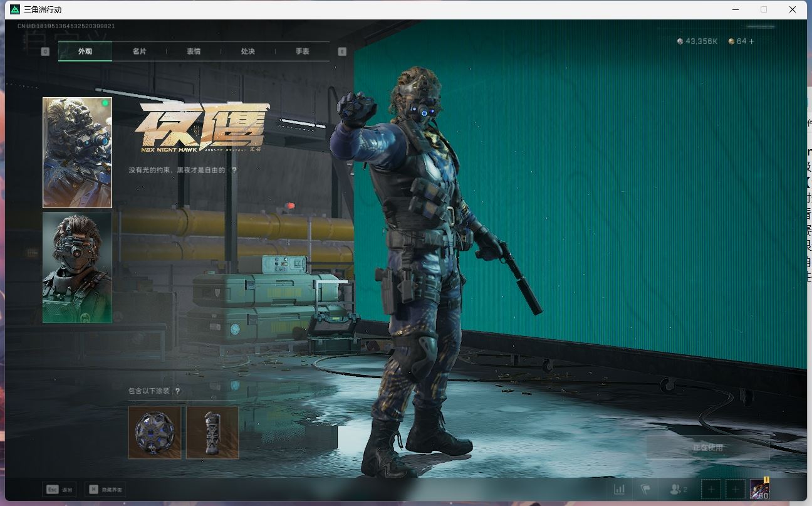Screen dimensions: 812x506
Task: Click the first empty teammate plus slot
Action: coord(711,489)
